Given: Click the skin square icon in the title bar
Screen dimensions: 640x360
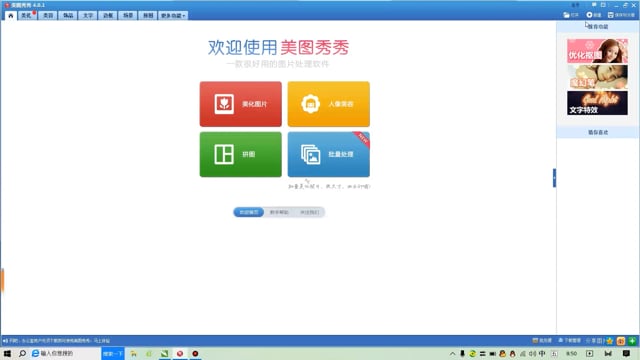Looking at the screenshot, I should (x=603, y=5).
